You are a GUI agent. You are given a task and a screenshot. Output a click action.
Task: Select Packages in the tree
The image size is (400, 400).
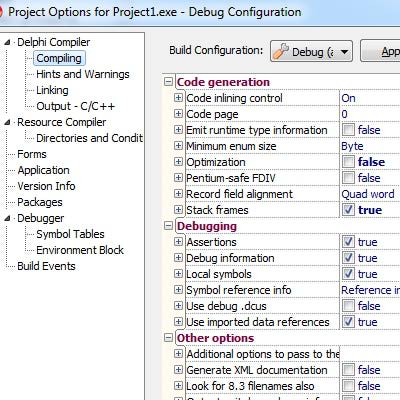pyautogui.click(x=40, y=202)
